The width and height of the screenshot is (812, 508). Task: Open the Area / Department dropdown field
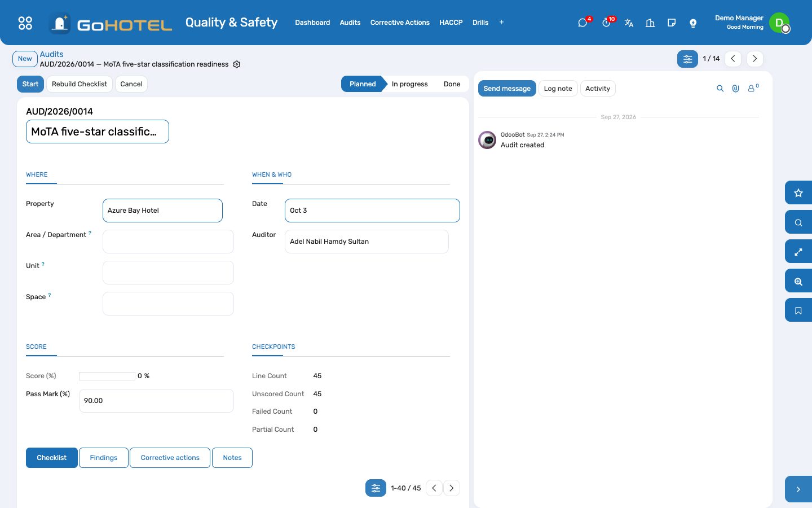[x=168, y=242]
